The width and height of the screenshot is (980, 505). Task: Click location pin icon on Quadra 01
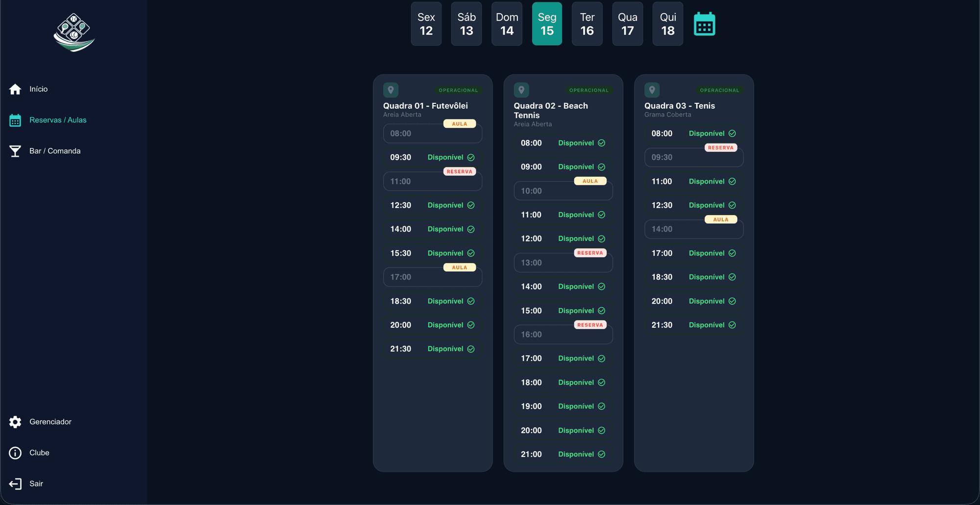coord(391,90)
